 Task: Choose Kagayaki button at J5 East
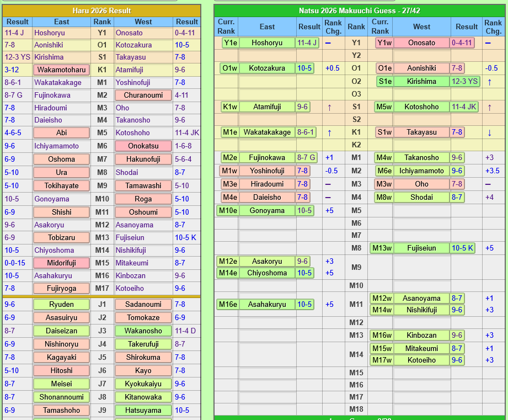tap(62, 358)
